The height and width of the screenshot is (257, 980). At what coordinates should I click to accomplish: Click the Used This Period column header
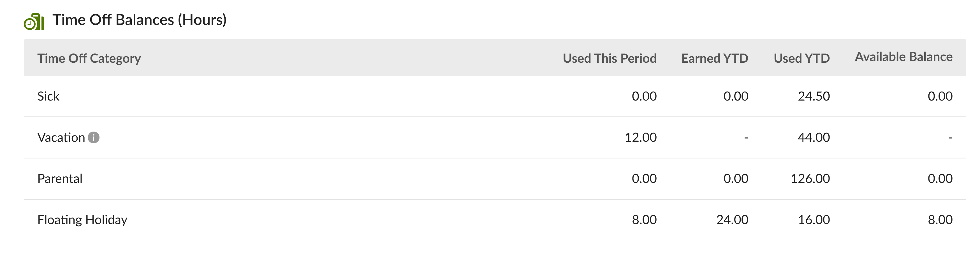pos(610,58)
